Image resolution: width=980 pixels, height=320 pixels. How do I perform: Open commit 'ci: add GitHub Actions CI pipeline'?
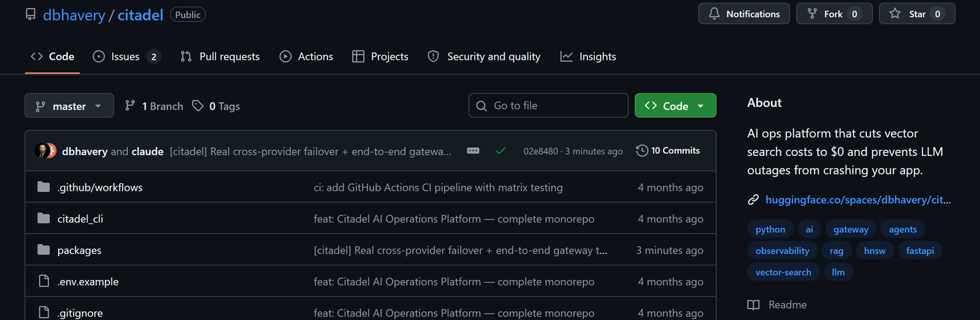point(438,187)
